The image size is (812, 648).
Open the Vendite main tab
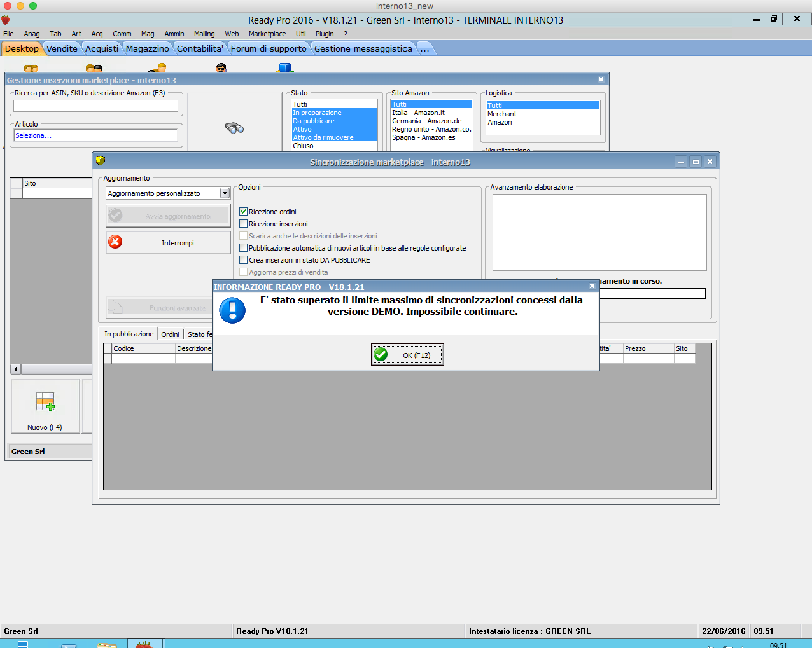point(62,48)
